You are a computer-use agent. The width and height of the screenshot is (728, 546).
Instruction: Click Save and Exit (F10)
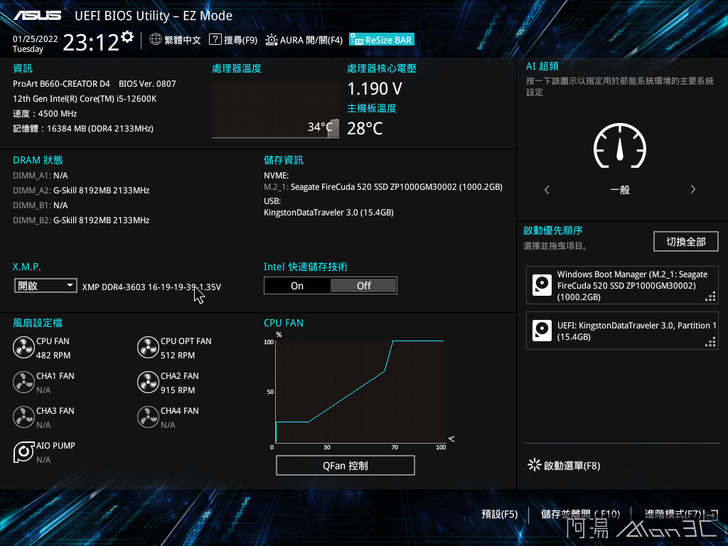click(x=580, y=514)
